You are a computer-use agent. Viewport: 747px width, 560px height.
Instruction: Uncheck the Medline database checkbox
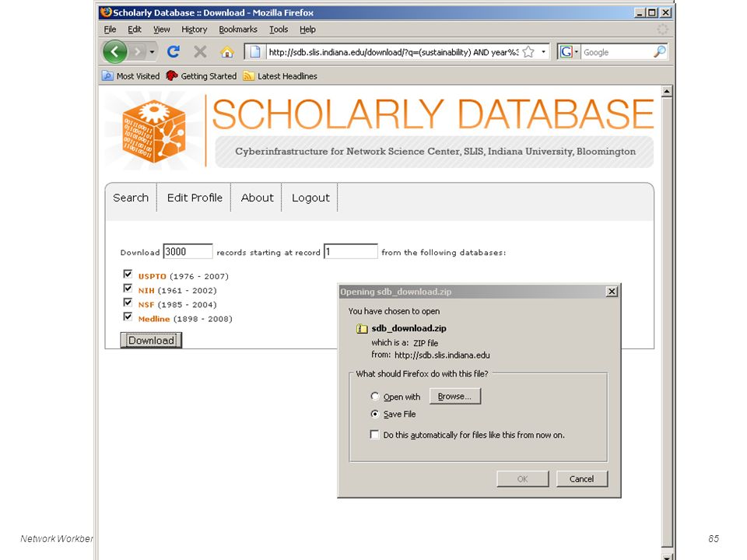click(128, 317)
